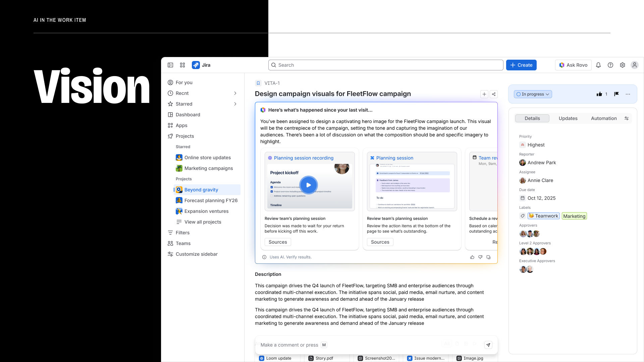Click the share icon beside the issue title
The height and width of the screenshot is (362, 644).
click(x=494, y=94)
